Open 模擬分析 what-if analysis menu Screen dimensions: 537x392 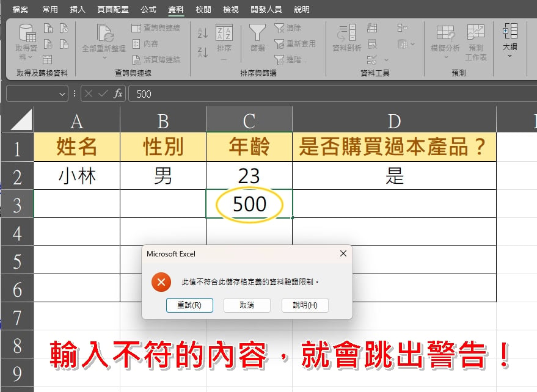click(445, 42)
